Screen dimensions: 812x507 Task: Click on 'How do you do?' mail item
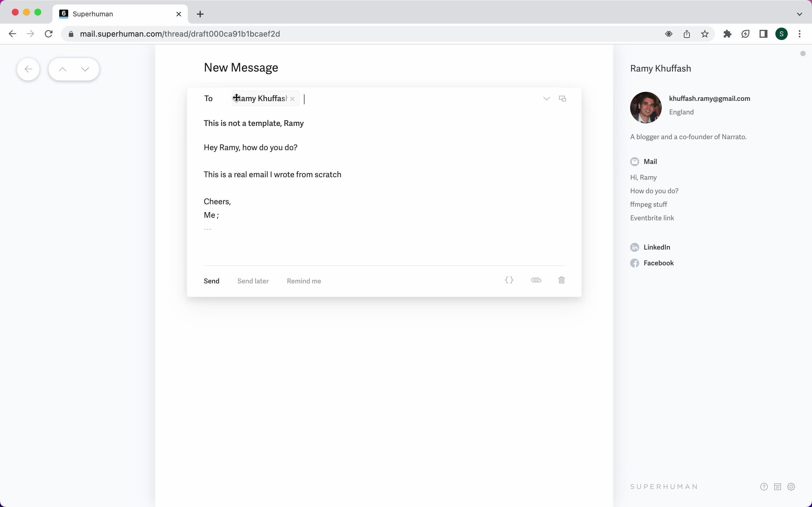(654, 190)
